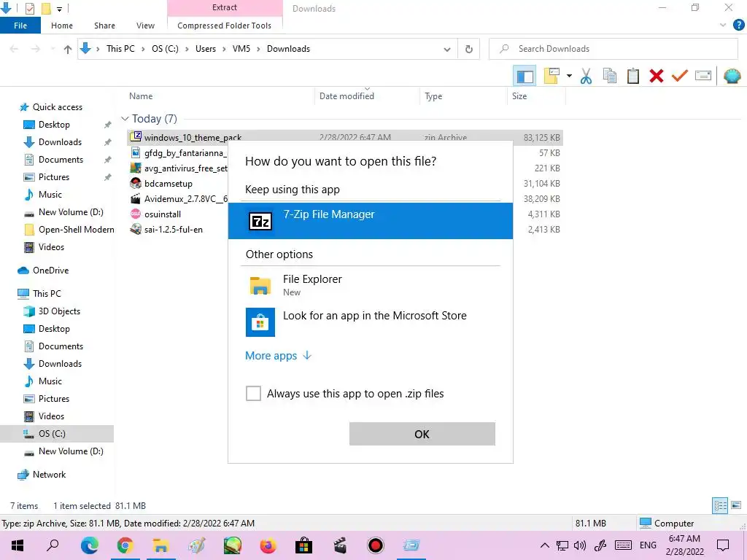Open Quick access in navigation pane

pos(57,107)
